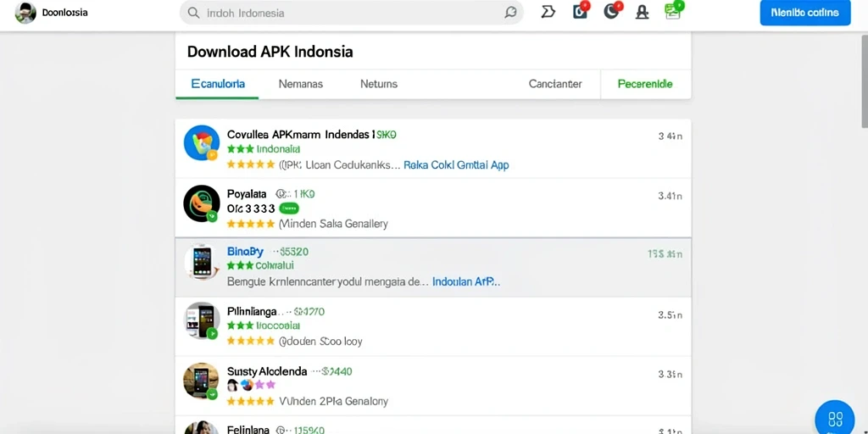
Task: Click the Doonlorsia name in header
Action: [64, 13]
